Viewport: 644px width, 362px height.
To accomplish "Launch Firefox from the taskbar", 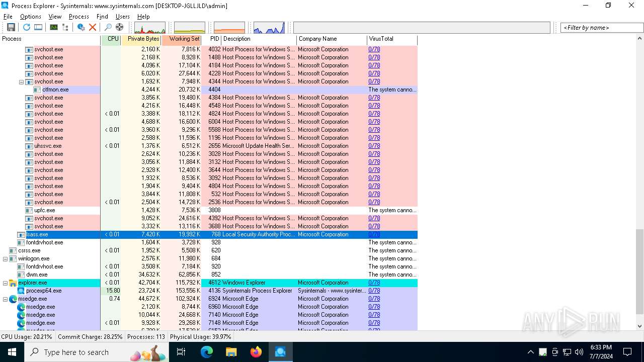I will click(256, 352).
